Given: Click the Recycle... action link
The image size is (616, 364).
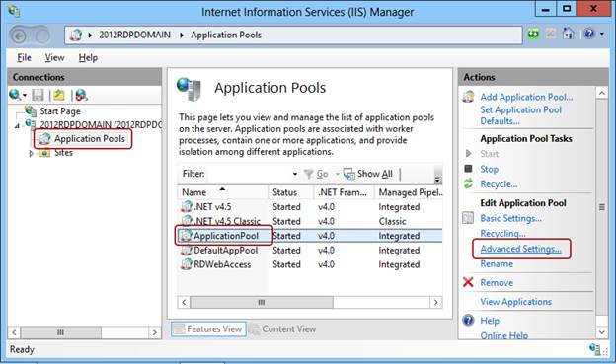Looking at the screenshot, I should tap(499, 184).
